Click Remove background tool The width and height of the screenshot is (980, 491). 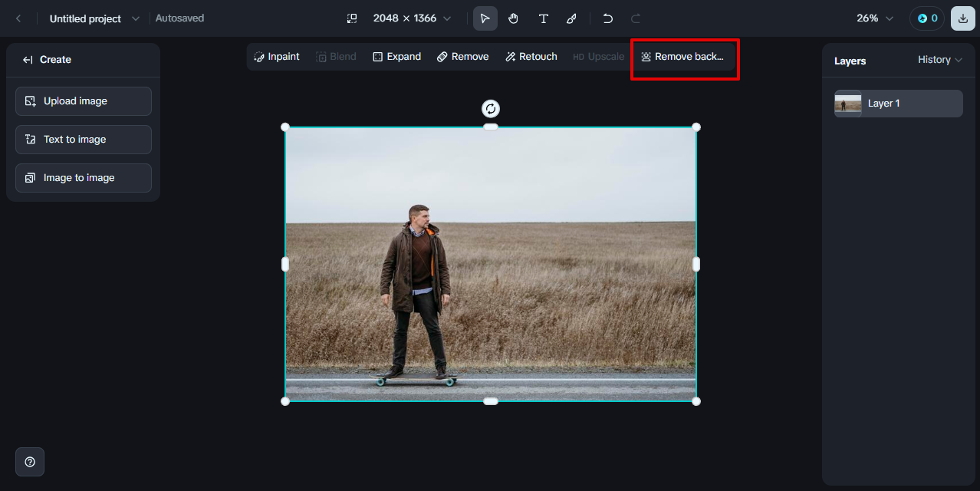click(682, 57)
